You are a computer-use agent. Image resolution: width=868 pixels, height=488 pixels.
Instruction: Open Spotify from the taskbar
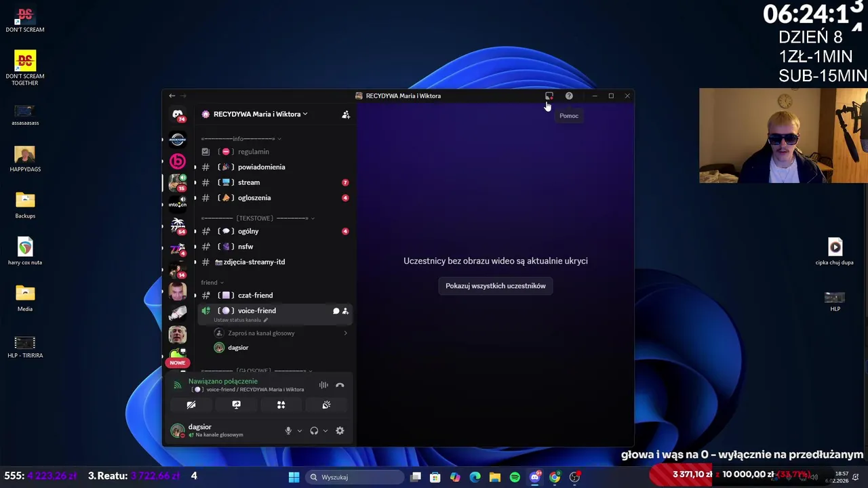click(x=515, y=477)
